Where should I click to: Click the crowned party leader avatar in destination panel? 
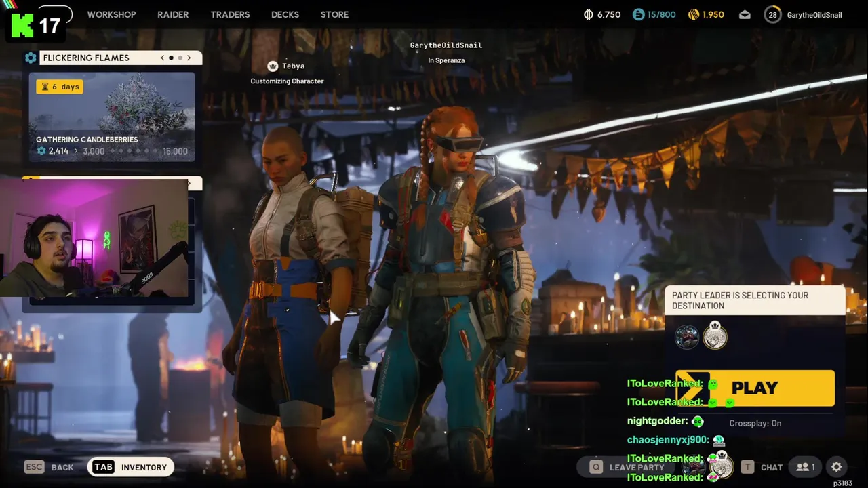pos(715,336)
